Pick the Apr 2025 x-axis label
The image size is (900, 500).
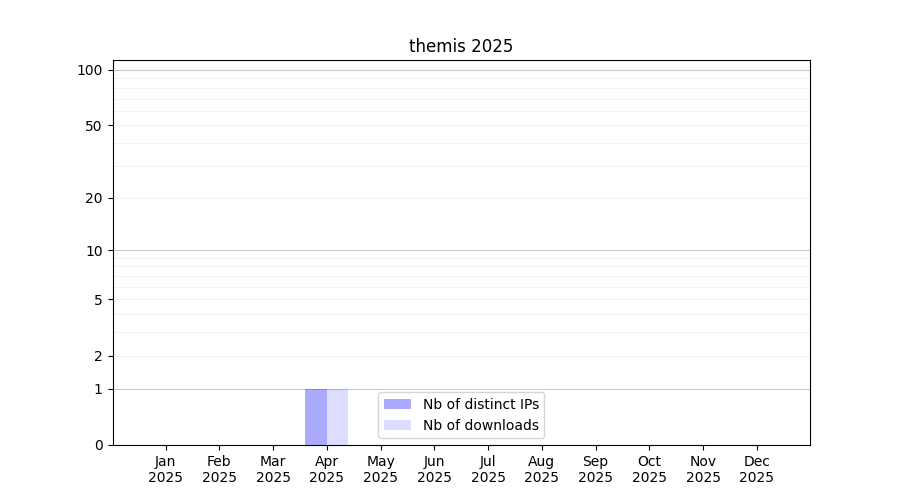click(327, 469)
